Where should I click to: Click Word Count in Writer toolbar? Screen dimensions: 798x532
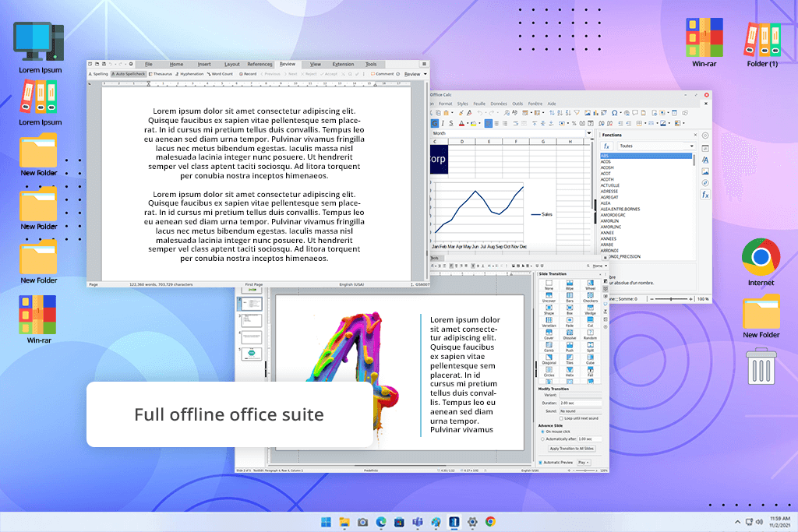[x=220, y=74]
